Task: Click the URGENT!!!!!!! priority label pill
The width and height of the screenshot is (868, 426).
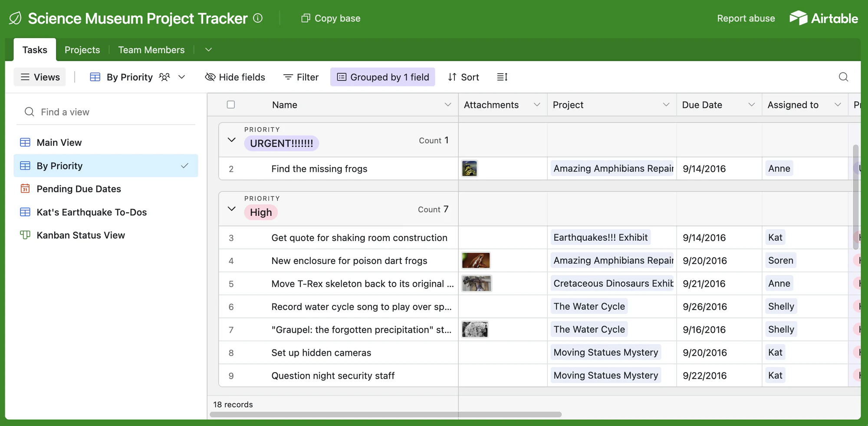Action: [x=281, y=143]
